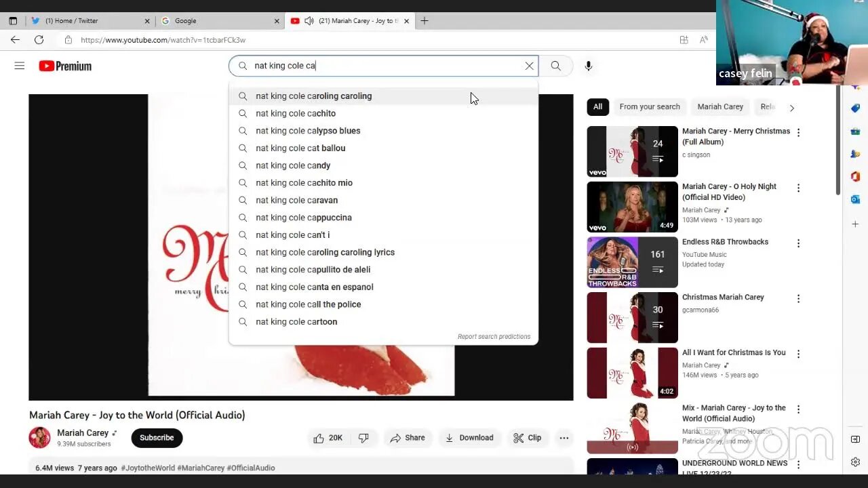Clear the search box with the X
This screenshot has height=488, width=868.
tap(529, 66)
